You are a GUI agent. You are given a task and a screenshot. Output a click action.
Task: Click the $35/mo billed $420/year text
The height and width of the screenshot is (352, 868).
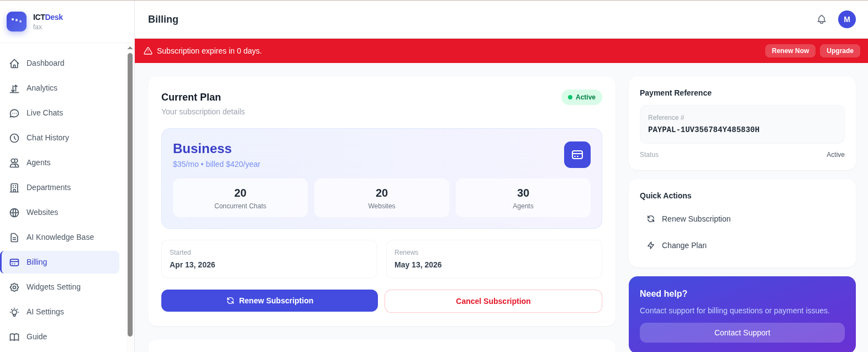coord(217,164)
